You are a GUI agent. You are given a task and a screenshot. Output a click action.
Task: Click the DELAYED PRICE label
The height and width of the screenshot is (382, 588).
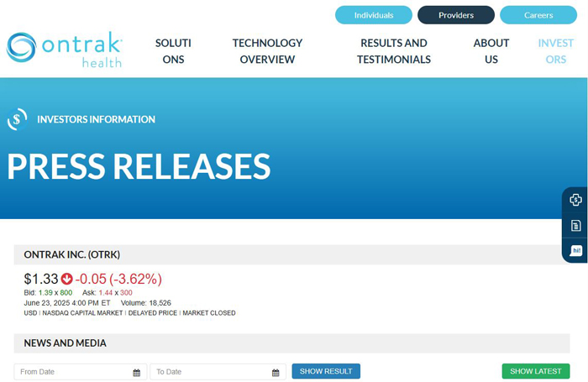(153, 313)
